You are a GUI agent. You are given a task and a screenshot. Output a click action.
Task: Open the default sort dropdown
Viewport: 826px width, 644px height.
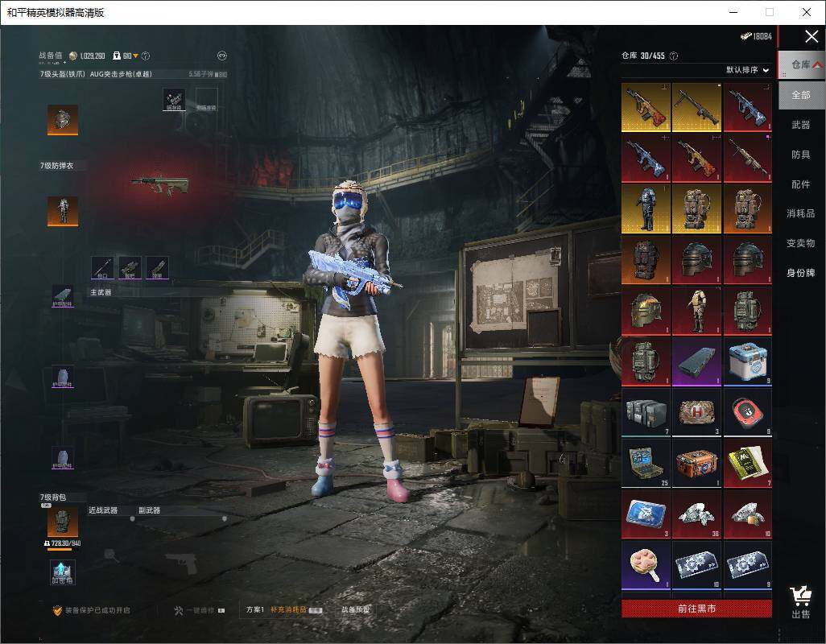pos(747,70)
